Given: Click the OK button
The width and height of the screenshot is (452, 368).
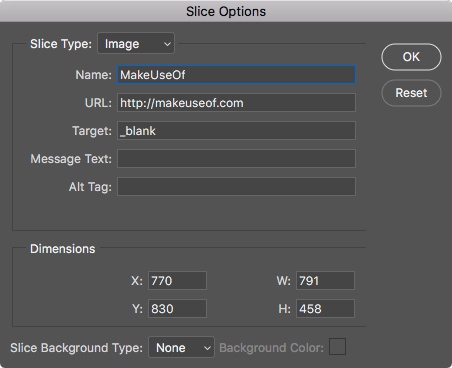Looking at the screenshot, I should [411, 57].
